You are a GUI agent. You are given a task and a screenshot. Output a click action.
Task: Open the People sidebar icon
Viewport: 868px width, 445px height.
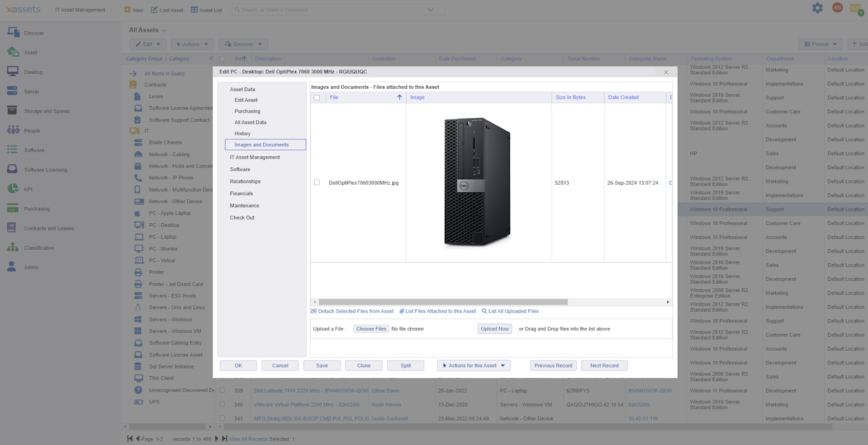tap(12, 131)
